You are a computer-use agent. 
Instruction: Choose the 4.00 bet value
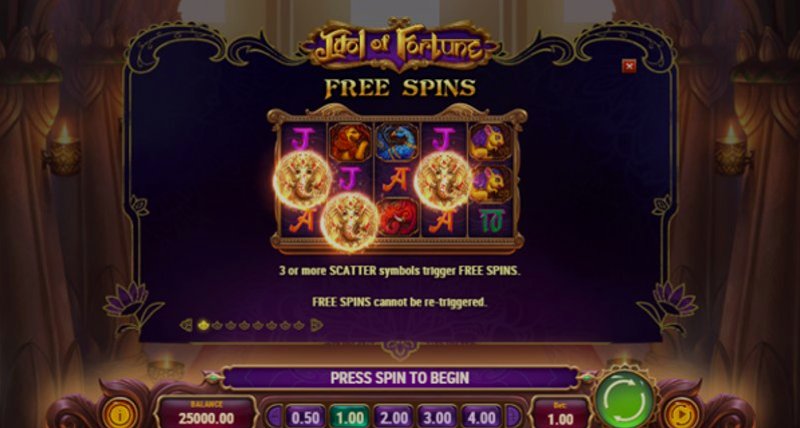click(481, 416)
